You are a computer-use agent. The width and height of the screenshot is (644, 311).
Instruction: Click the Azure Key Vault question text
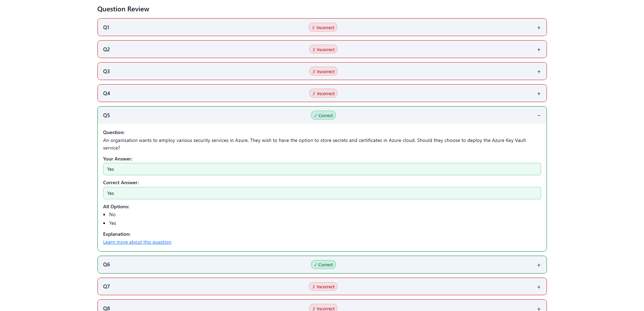pyautogui.click(x=314, y=144)
